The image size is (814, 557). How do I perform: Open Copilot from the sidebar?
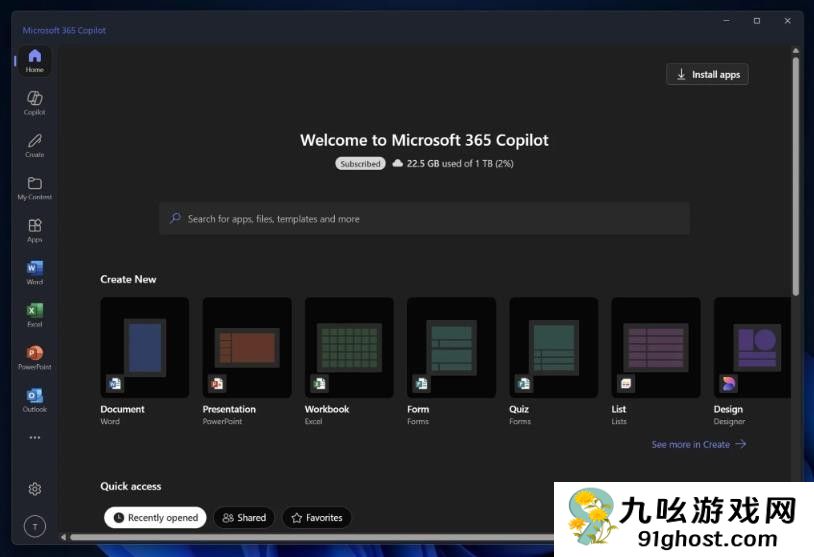pos(35,103)
